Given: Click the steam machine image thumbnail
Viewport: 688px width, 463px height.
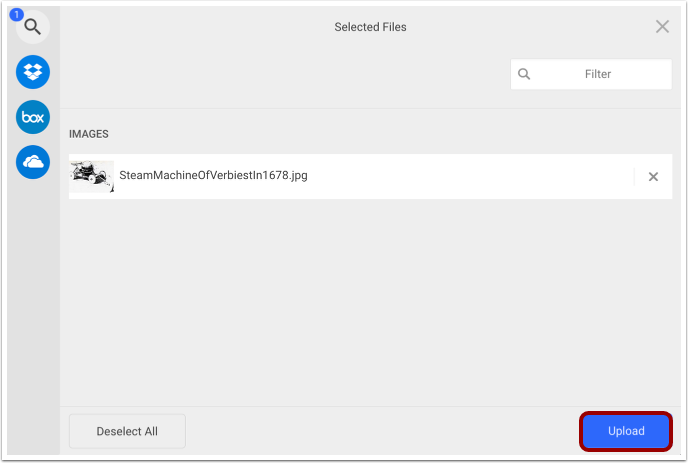Looking at the screenshot, I should click(92, 176).
